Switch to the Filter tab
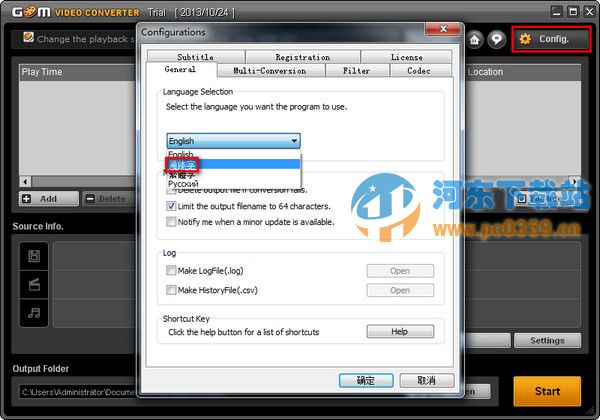Screen dimensions: 600x420 (x=357, y=71)
